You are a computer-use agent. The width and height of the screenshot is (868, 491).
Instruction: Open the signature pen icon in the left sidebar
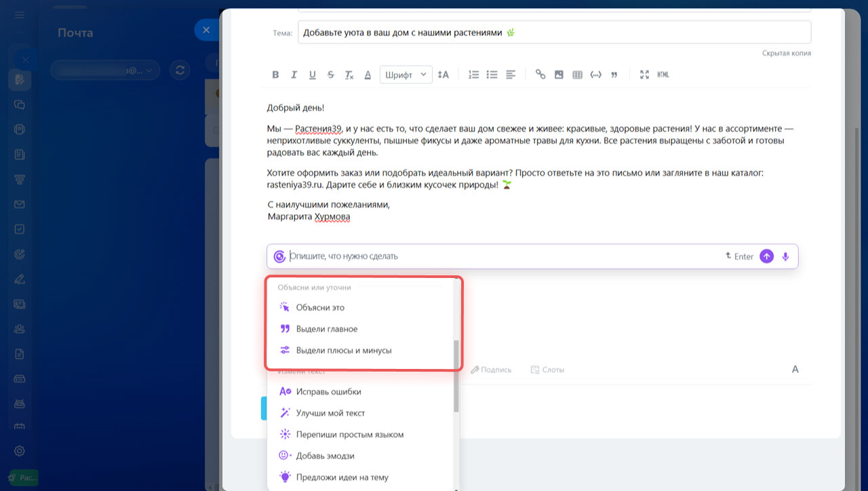(20, 279)
